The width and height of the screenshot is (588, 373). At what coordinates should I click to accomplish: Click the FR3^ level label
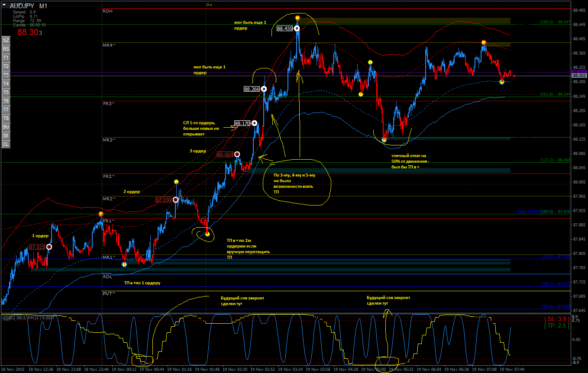pos(109,104)
